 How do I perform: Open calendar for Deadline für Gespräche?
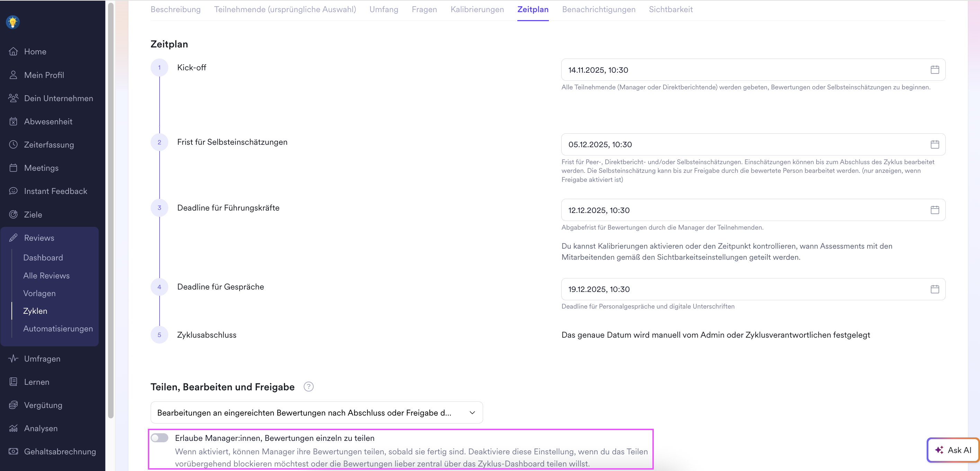[934, 289]
